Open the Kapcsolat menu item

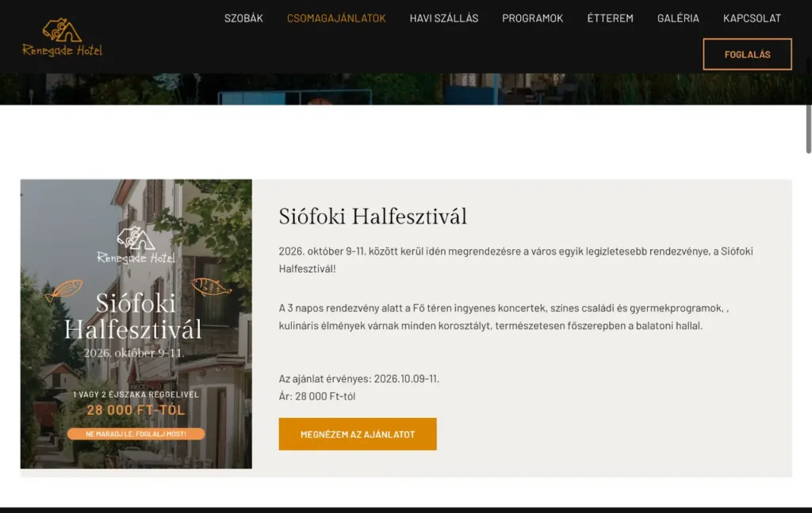pyautogui.click(x=752, y=18)
